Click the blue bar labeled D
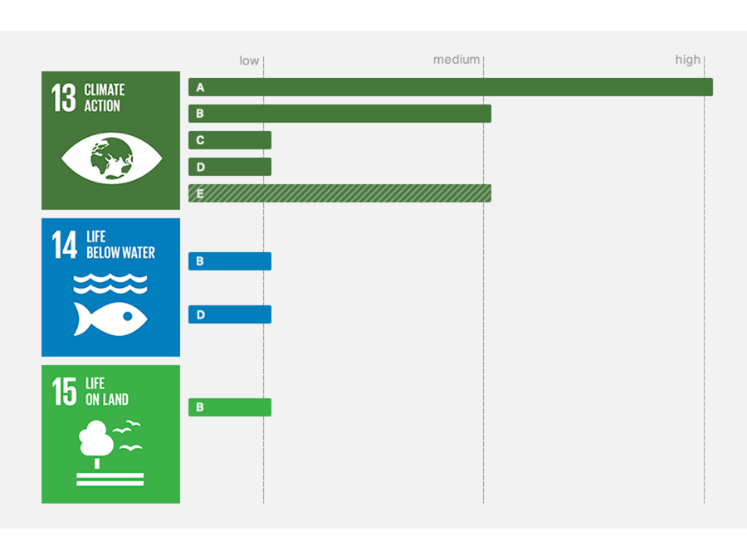Image resolution: width=747 pixels, height=560 pixels. pyautogui.click(x=230, y=314)
